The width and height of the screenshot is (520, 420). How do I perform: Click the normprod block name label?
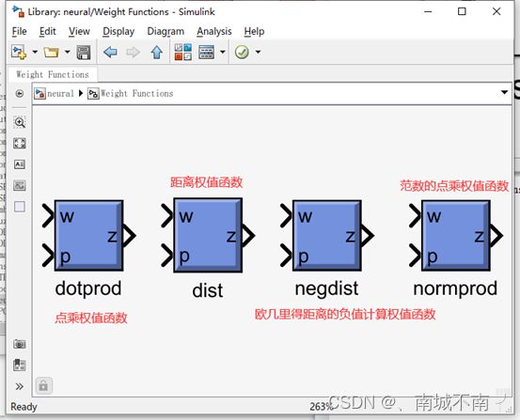(x=455, y=288)
